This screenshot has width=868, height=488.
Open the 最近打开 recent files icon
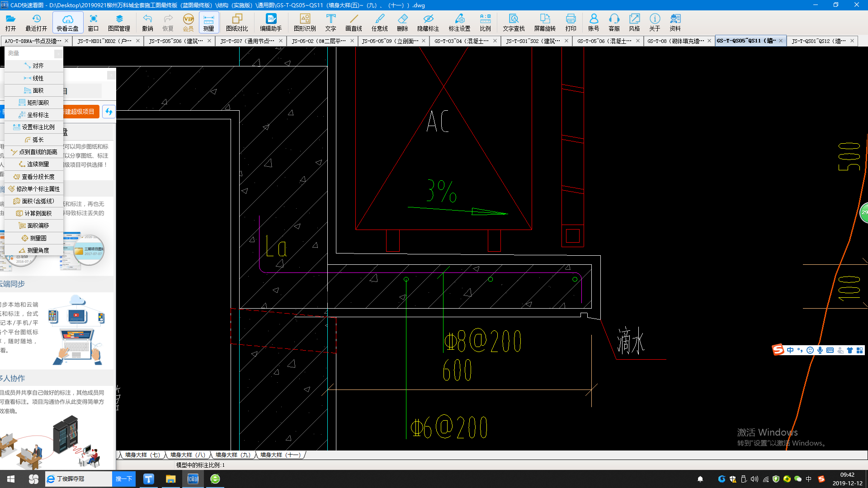point(36,22)
